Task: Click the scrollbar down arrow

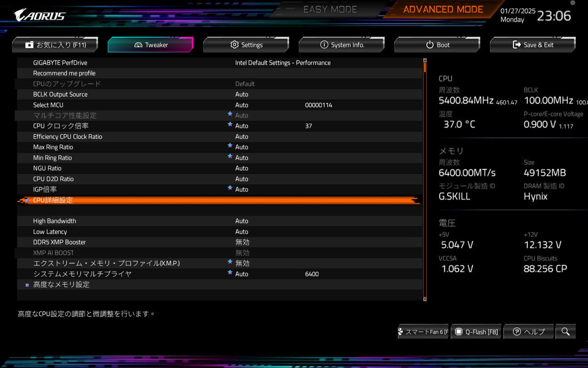Action: click(425, 299)
